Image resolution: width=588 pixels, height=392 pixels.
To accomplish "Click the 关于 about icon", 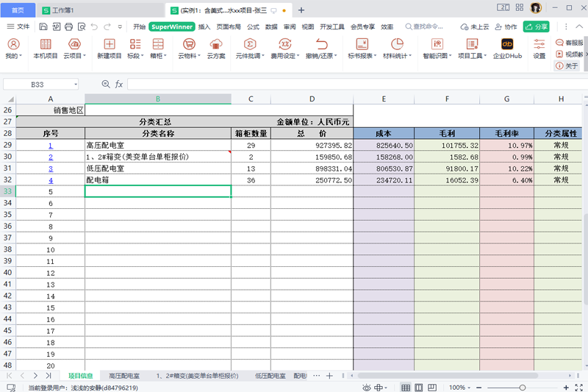I will [567, 66].
